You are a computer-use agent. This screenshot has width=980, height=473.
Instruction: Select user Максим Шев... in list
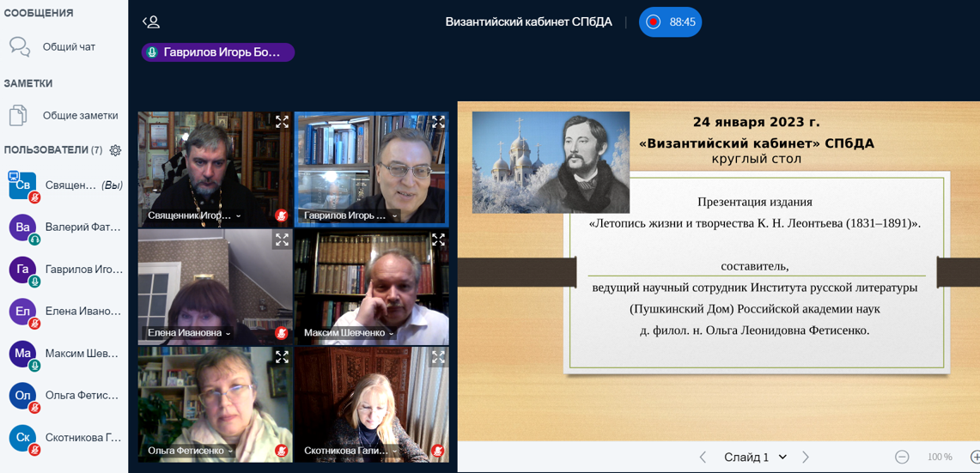[64, 354]
